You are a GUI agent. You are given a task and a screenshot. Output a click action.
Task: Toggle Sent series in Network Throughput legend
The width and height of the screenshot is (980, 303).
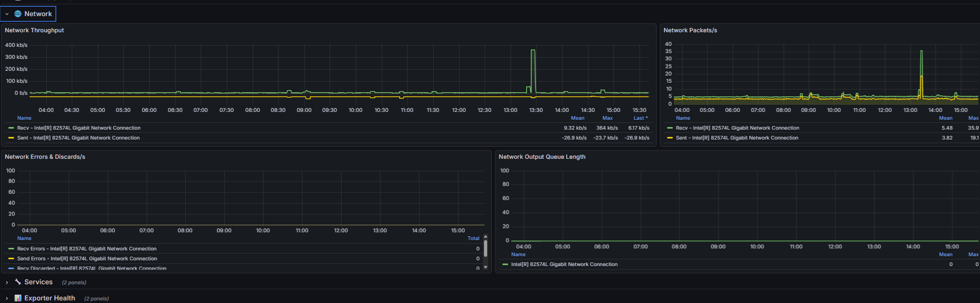click(x=78, y=138)
